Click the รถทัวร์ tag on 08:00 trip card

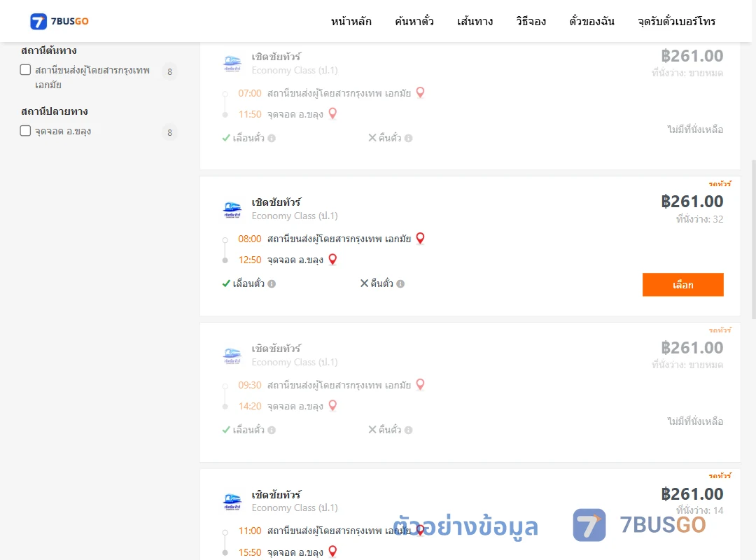click(x=720, y=184)
